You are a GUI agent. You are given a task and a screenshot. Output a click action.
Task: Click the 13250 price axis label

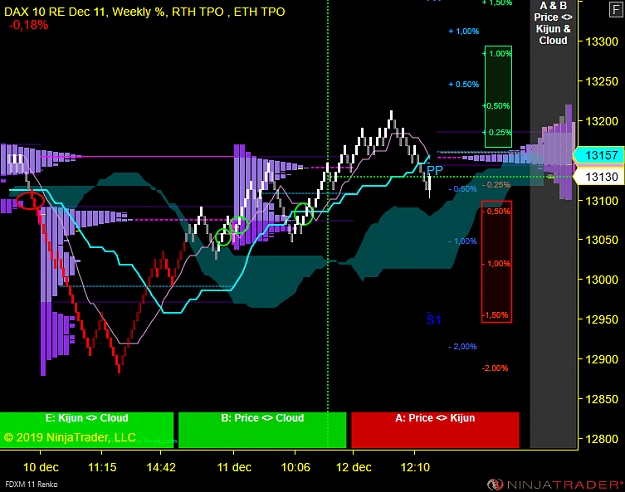click(x=601, y=81)
